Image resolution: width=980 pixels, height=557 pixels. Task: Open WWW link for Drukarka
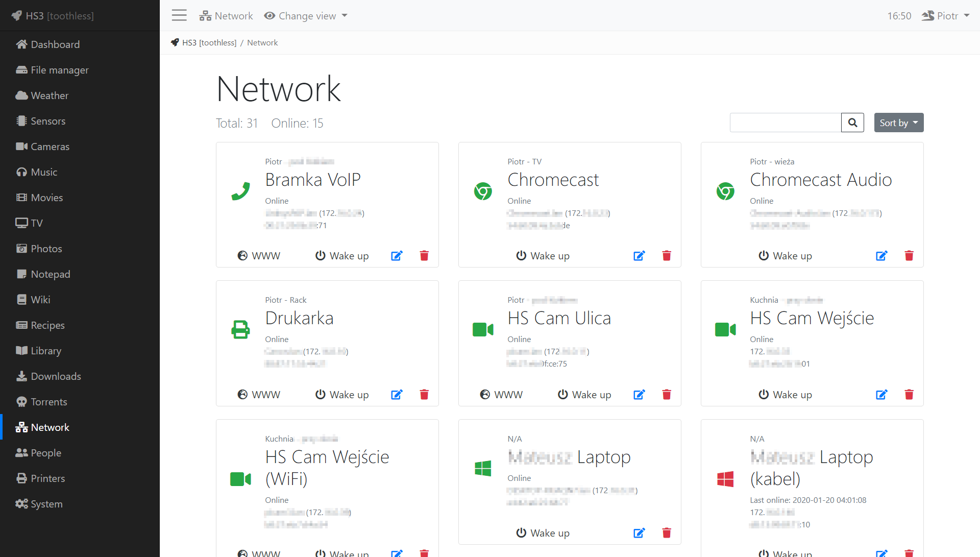(259, 395)
